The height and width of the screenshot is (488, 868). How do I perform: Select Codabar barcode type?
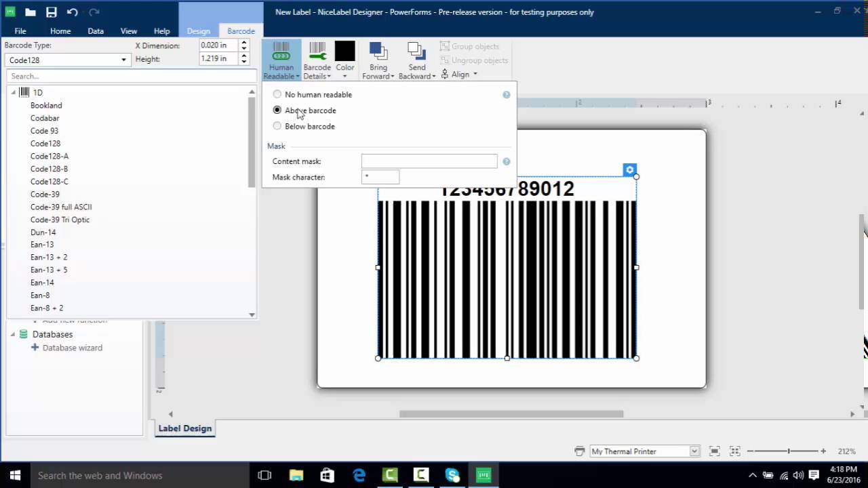tap(45, 118)
